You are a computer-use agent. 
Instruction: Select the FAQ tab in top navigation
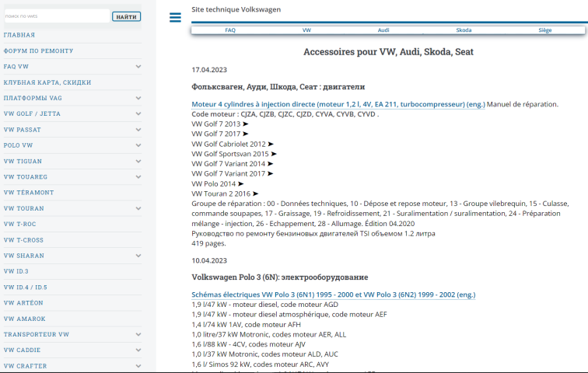click(230, 30)
